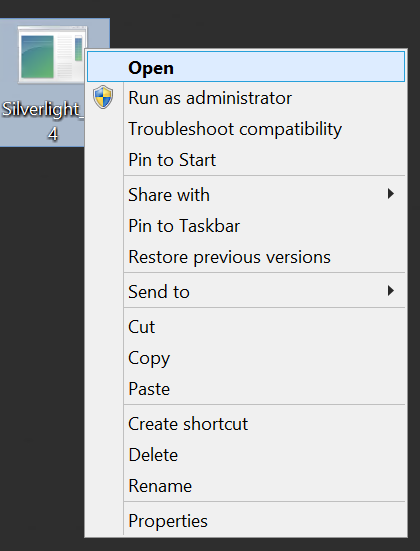This screenshot has width=420, height=551.
Task: Open the Send to entry
Action: tap(246, 292)
